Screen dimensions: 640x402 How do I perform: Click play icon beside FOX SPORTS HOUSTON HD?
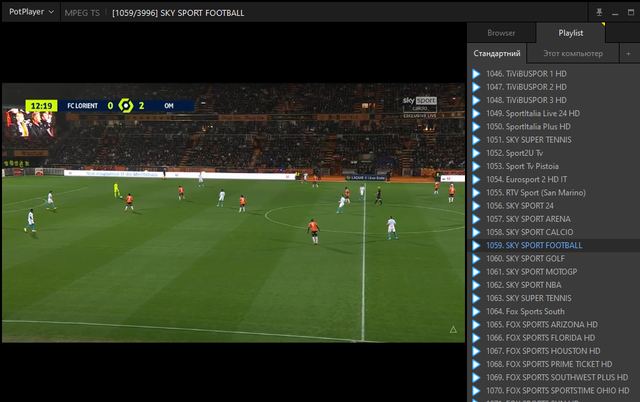(476, 351)
